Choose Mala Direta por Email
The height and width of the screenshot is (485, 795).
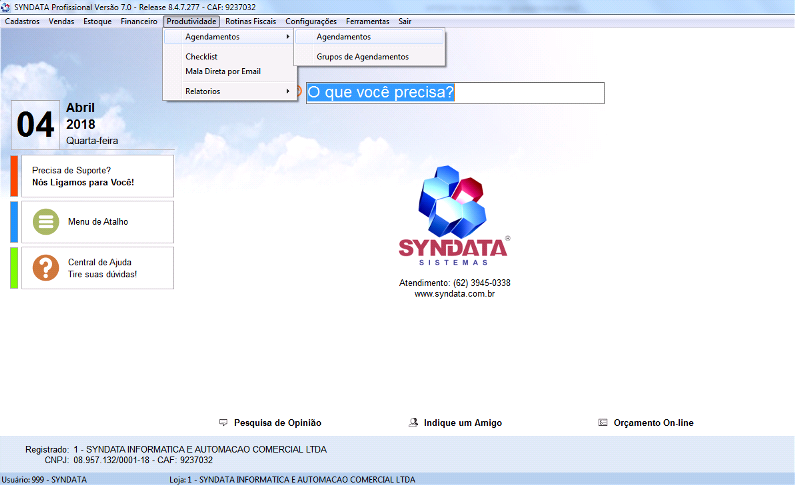point(230,71)
